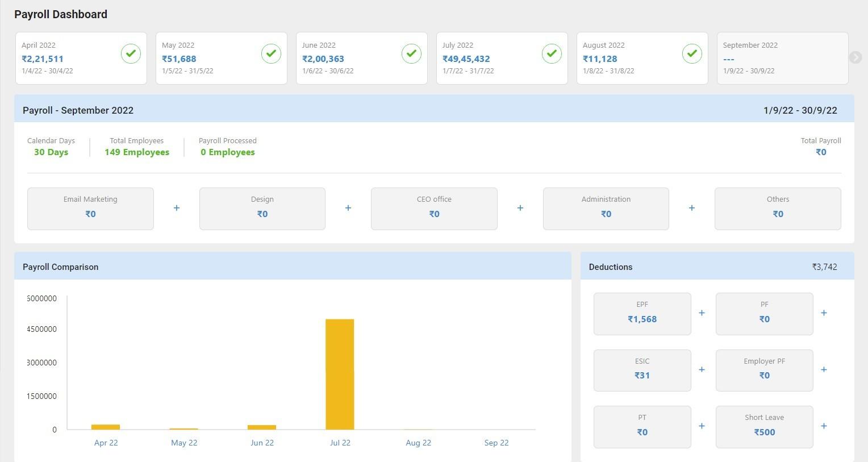Viewport: 868px width, 462px height.
Task: Click the 30 Days calendar value
Action: (51, 152)
